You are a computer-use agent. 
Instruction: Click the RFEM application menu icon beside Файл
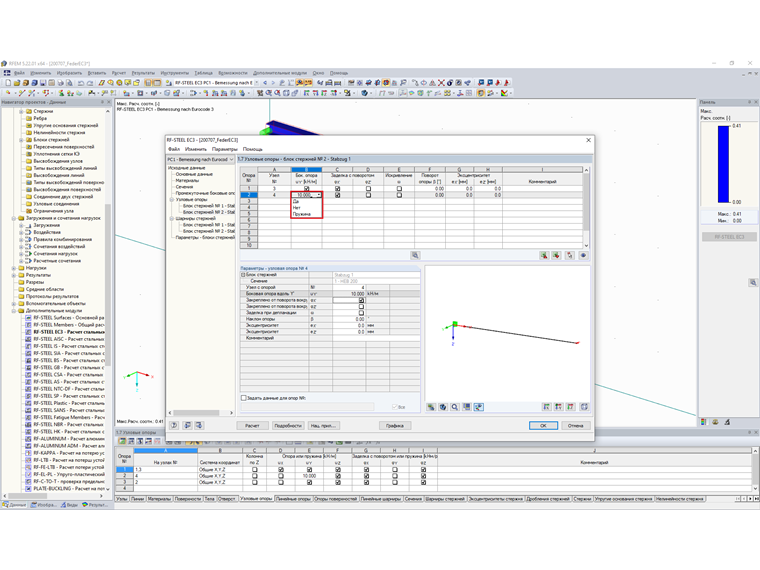pos(7,73)
